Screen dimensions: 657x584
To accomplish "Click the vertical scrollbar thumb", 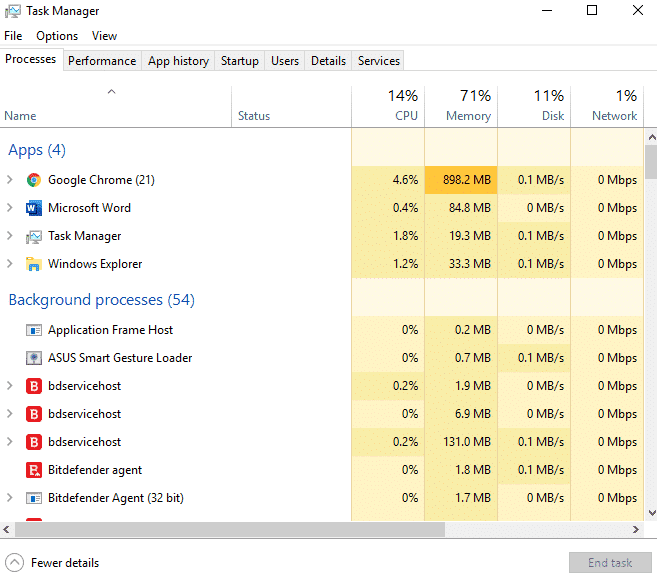I will point(652,162).
